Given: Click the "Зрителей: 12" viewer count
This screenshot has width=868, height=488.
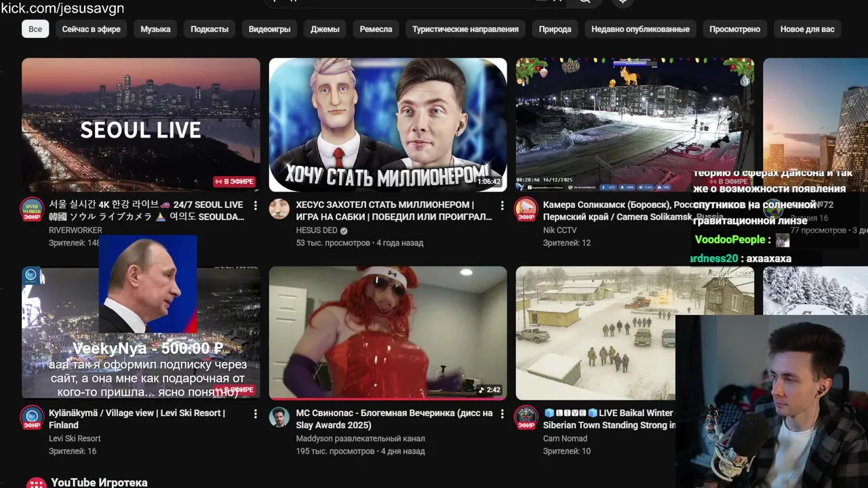Looking at the screenshot, I should 567,243.
